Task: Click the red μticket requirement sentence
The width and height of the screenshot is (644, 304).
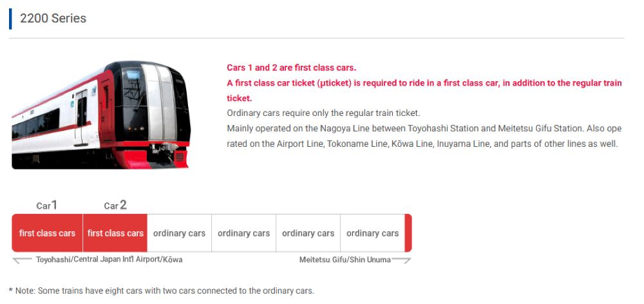Action: (x=424, y=83)
